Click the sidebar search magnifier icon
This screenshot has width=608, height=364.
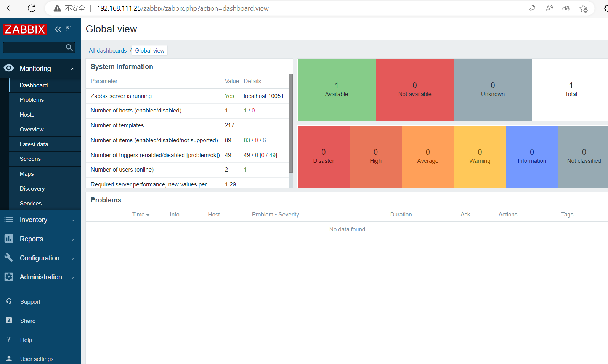point(69,48)
